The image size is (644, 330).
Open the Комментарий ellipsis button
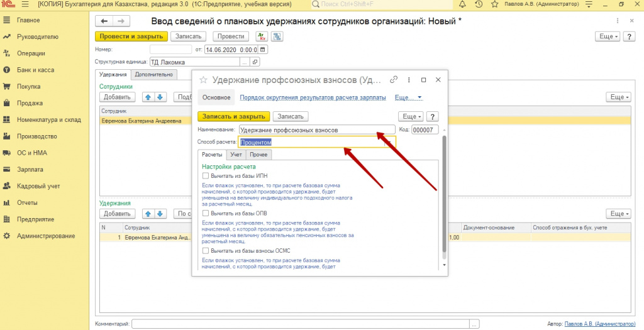coord(474,324)
